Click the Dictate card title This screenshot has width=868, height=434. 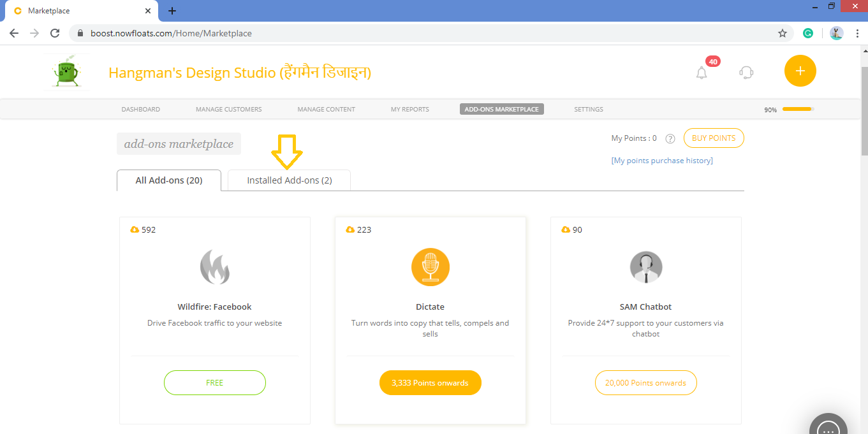(430, 307)
